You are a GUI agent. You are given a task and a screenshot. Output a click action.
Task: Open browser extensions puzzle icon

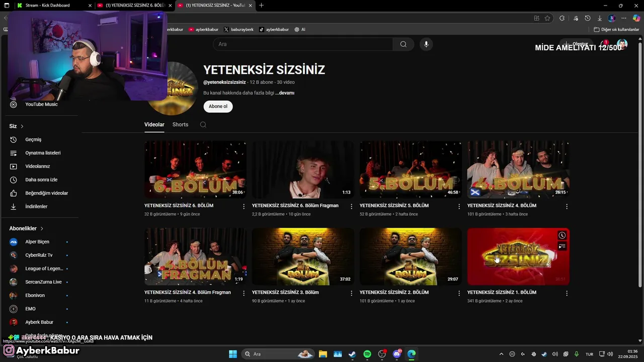[562, 18]
